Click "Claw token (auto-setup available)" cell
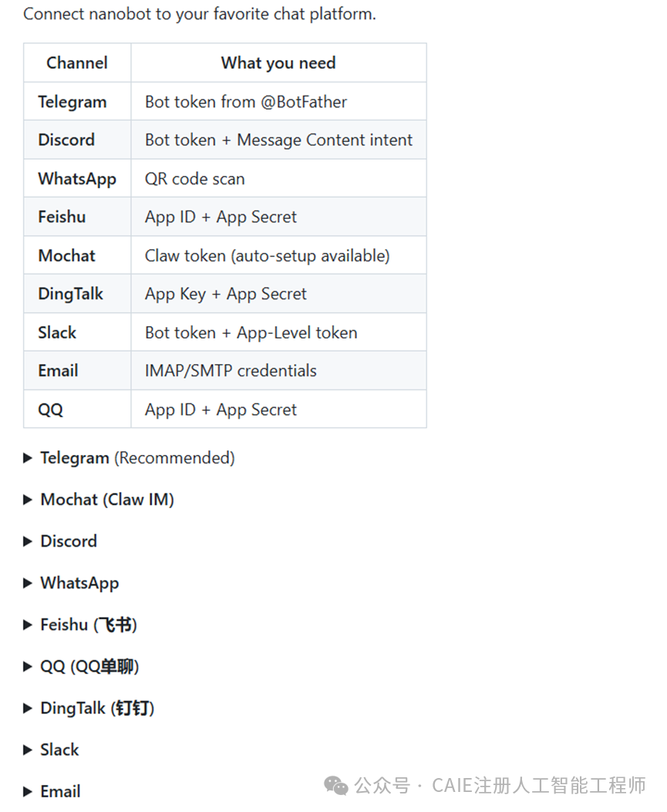 268,255
